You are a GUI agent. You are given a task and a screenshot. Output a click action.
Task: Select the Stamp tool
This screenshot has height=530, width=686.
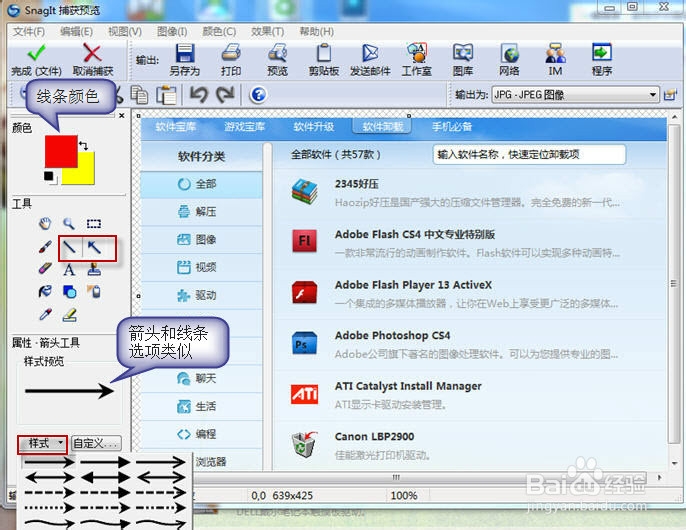tap(94, 270)
